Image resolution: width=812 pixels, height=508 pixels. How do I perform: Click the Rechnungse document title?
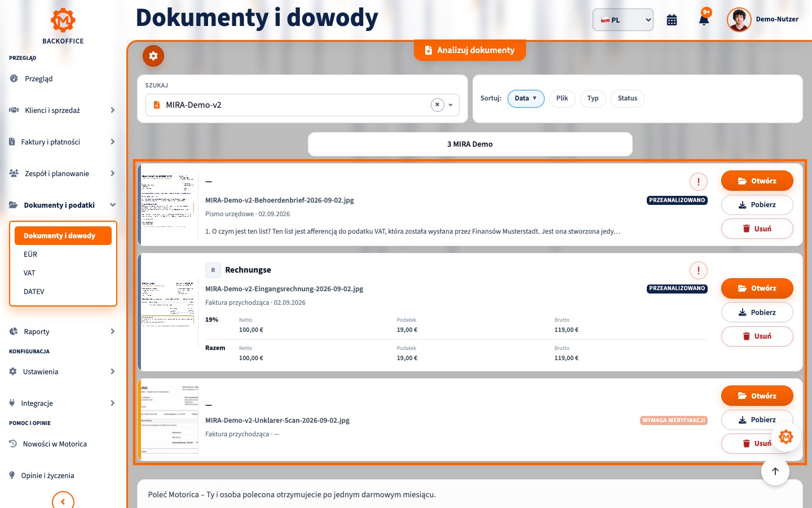coord(248,270)
